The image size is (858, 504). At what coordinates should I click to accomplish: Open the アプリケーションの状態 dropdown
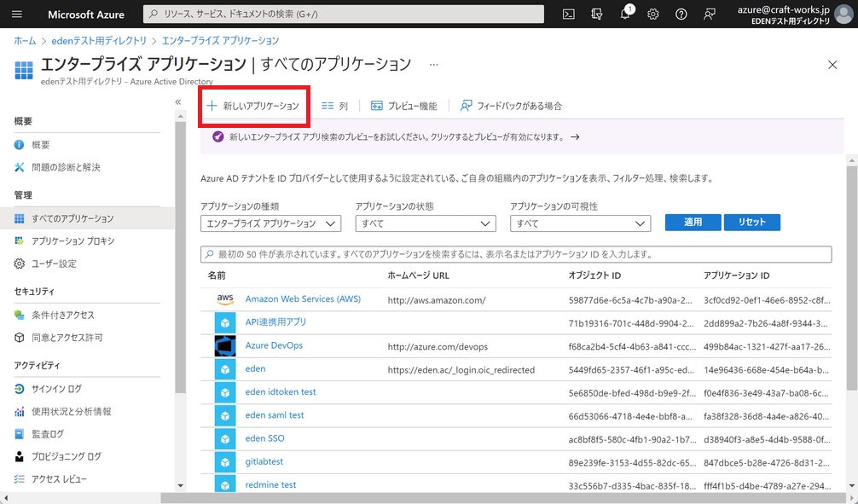(426, 223)
